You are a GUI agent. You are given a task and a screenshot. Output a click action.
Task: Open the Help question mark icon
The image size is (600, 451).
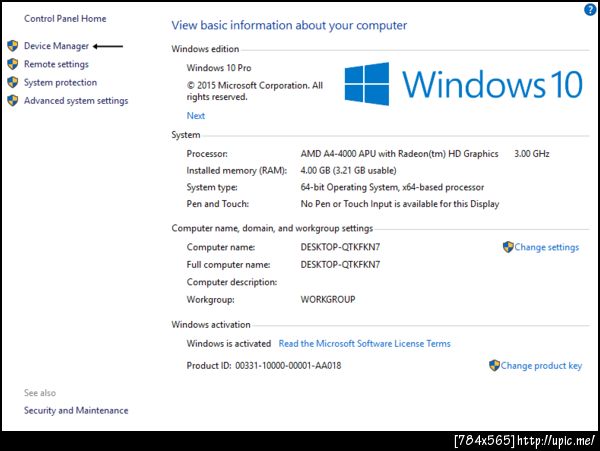590,10
